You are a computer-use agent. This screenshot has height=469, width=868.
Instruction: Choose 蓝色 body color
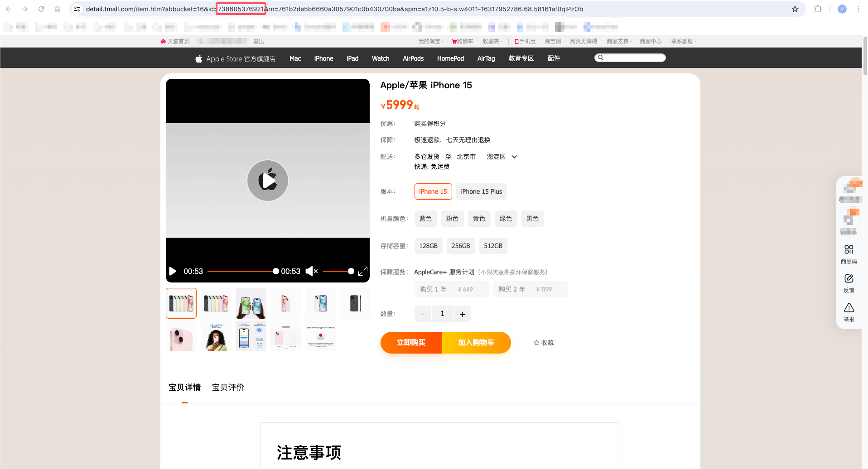coord(425,219)
